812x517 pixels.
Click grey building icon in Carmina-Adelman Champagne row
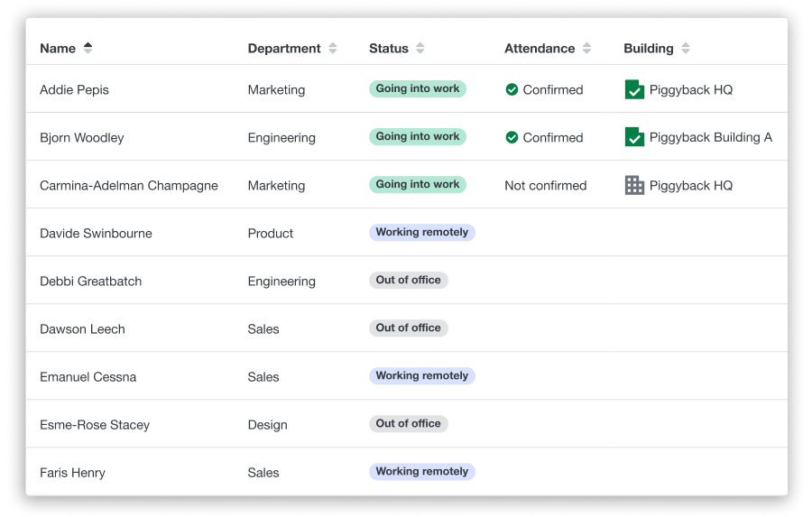point(634,185)
